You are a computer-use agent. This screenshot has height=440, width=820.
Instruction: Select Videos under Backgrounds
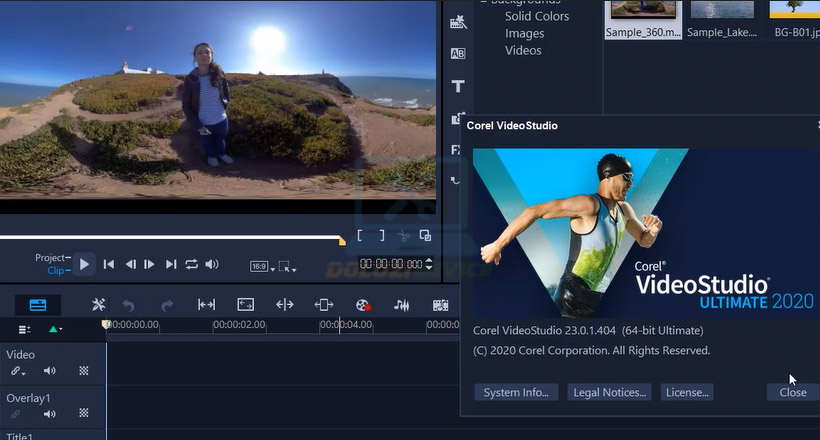(x=523, y=50)
